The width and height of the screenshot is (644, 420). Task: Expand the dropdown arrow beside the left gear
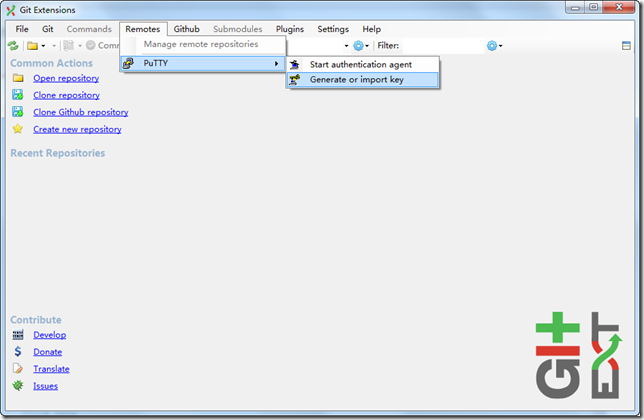click(x=367, y=46)
